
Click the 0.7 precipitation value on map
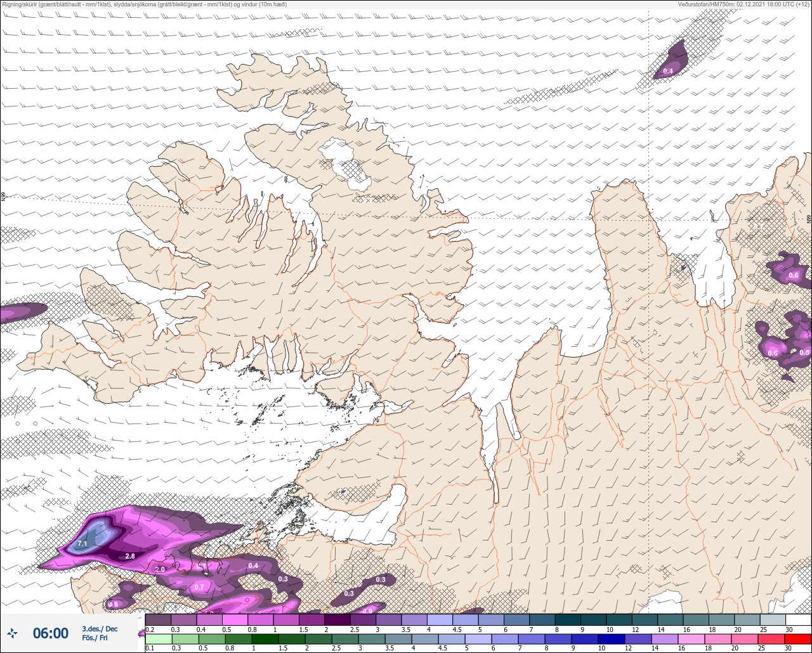tap(199, 587)
